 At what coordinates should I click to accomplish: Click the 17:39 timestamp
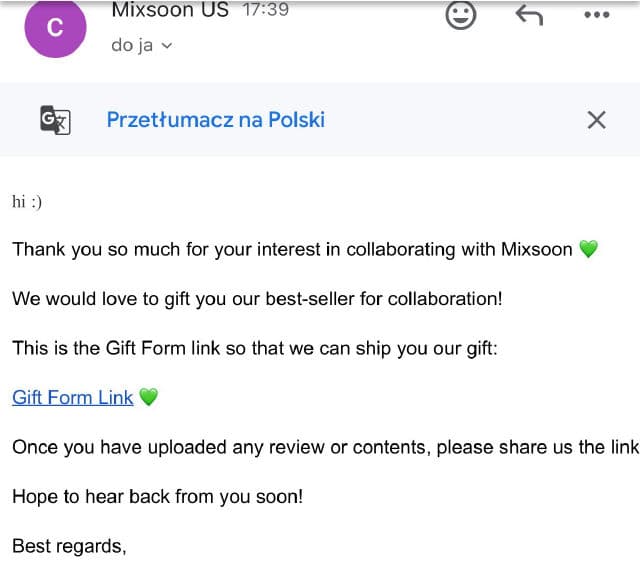pos(265,11)
